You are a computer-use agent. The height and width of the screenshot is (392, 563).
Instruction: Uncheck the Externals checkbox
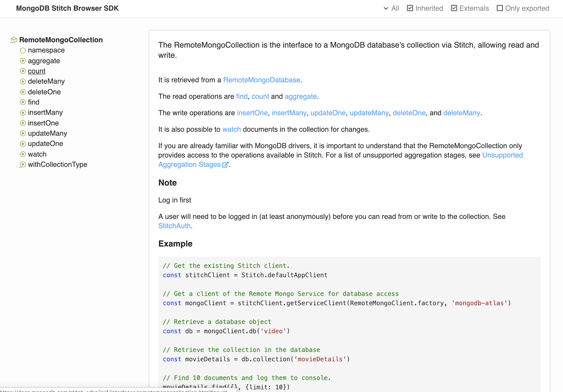[454, 8]
